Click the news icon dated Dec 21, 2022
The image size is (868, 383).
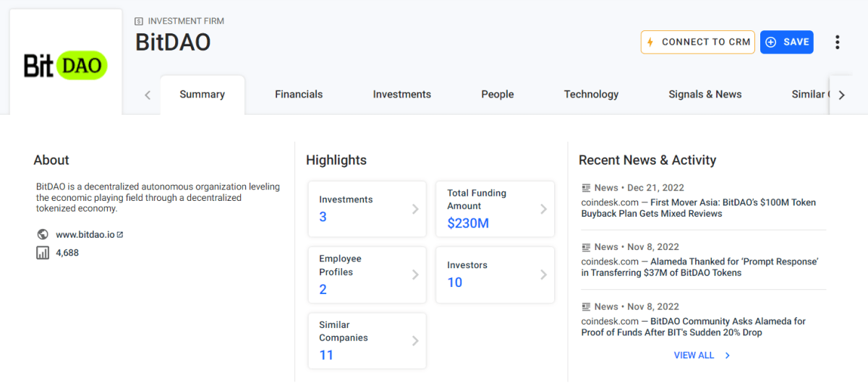[x=586, y=188]
